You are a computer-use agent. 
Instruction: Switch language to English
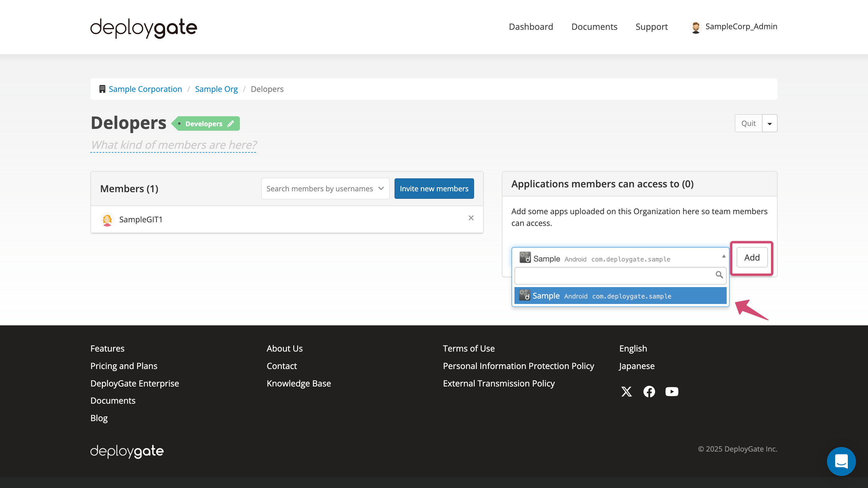click(633, 349)
